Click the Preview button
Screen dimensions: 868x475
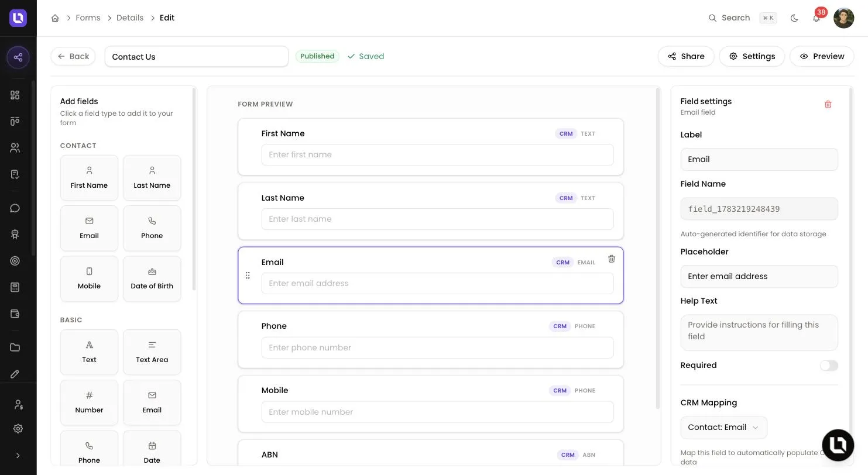click(822, 57)
